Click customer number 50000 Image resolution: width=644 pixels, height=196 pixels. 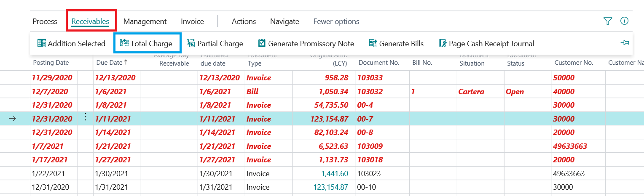[x=564, y=78]
